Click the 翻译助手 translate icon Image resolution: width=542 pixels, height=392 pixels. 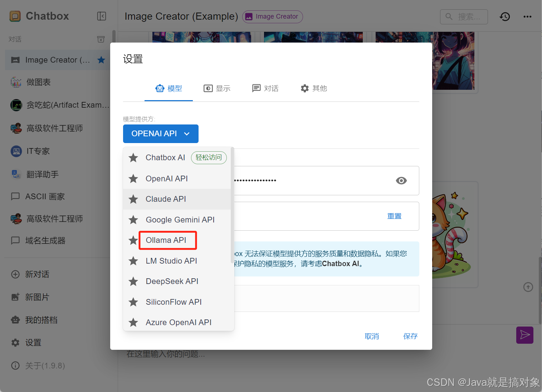click(16, 174)
